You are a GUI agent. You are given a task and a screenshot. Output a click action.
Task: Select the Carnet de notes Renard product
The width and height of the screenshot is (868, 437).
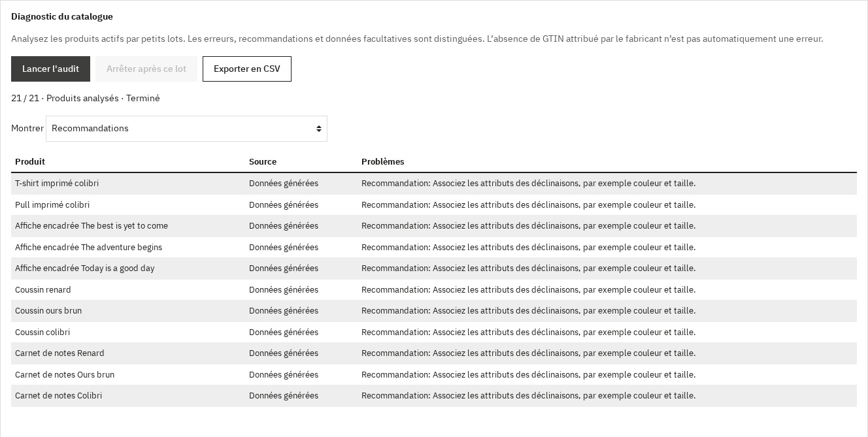[x=59, y=353]
